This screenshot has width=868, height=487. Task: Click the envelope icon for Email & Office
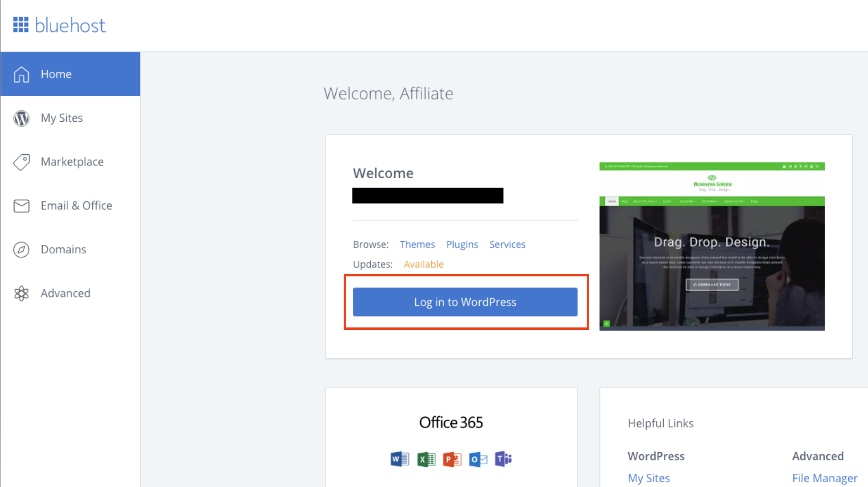click(21, 206)
